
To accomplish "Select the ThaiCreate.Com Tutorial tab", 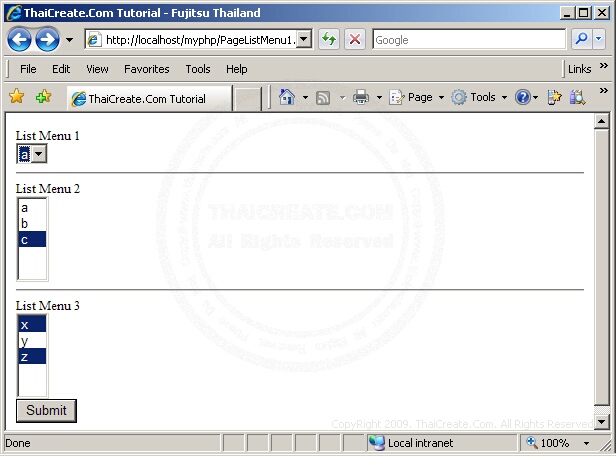I will (149, 99).
